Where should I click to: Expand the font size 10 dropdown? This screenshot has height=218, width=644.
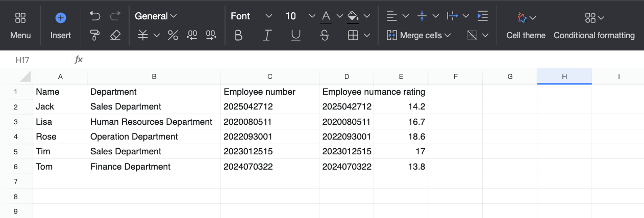[312, 16]
